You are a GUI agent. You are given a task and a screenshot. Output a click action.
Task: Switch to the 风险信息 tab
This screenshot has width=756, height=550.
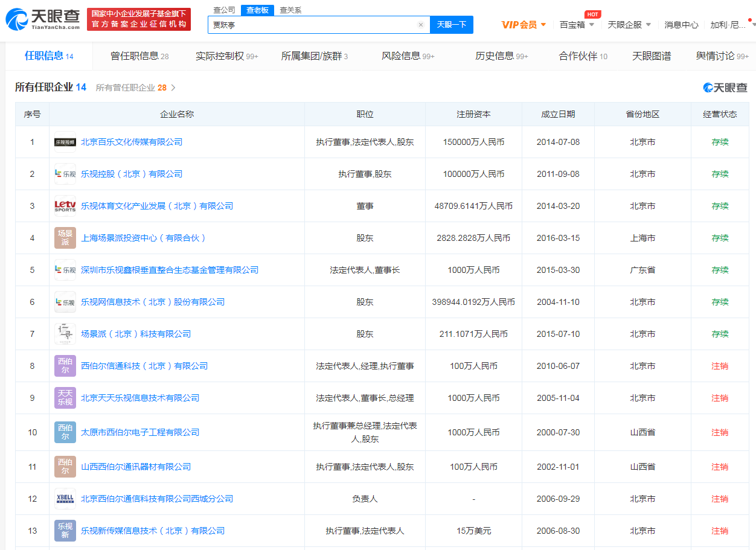(408, 56)
